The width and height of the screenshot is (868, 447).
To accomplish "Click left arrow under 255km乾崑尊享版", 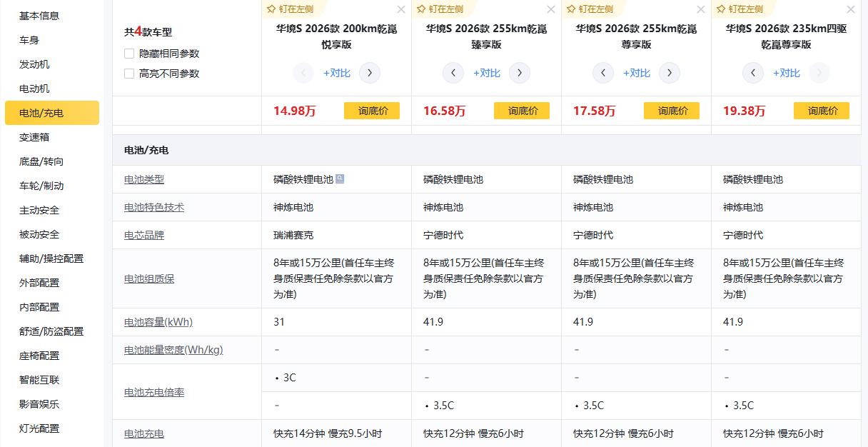I will 603,73.
